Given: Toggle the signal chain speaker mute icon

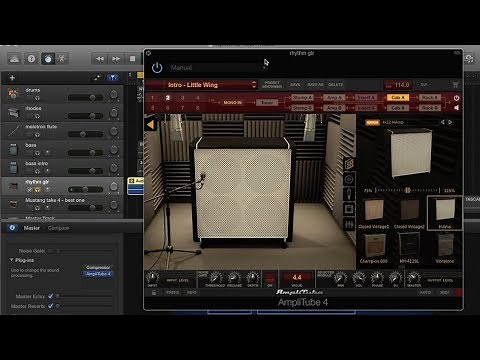Looking at the screenshot, I should (456, 108).
